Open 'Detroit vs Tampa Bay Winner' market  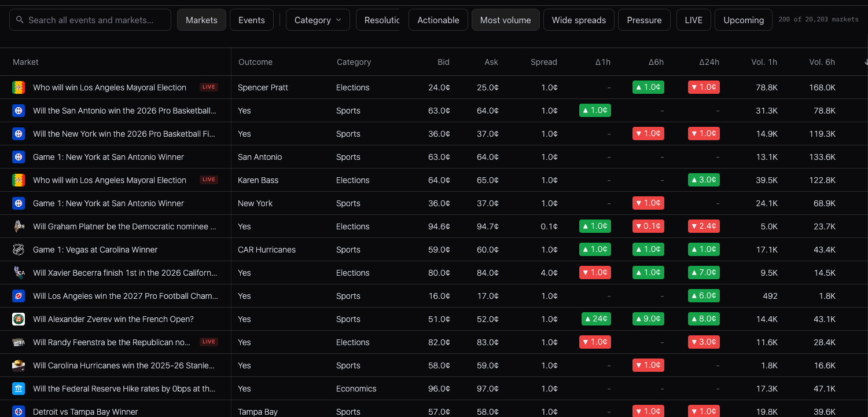(86, 412)
